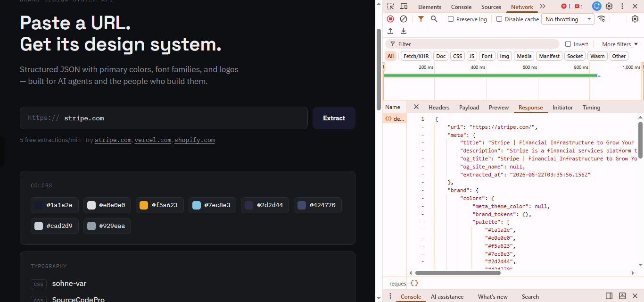This screenshot has width=644, height=302.
Task: Toggle the network filter funnel icon
Action: [x=421, y=19]
